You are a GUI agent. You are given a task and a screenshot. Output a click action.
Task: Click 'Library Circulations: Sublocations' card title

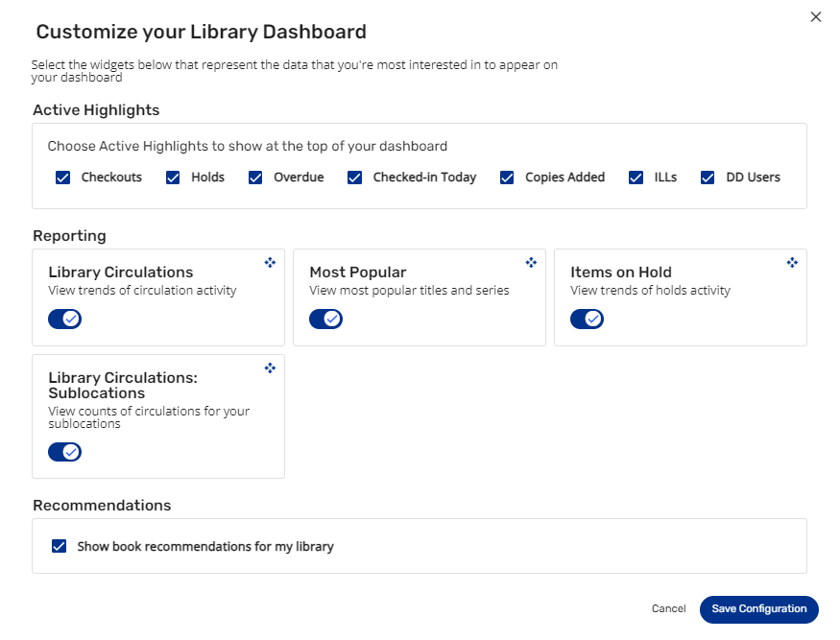(123, 385)
